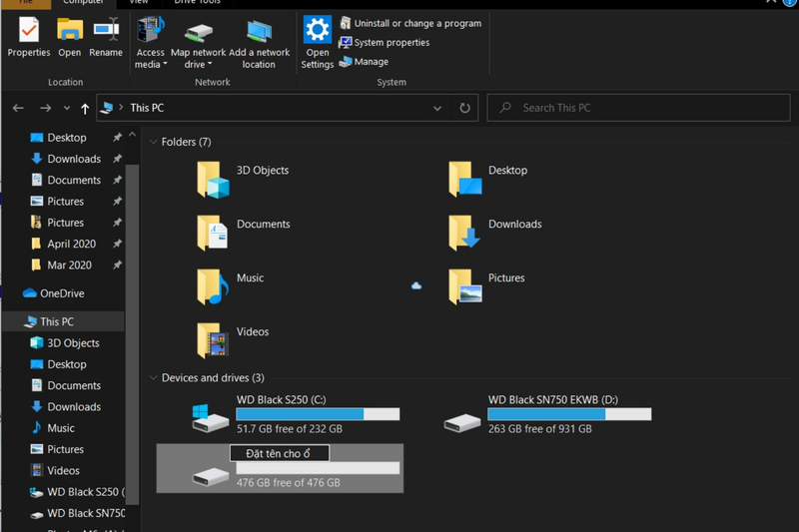Open Music in the navigation pane

[60, 428]
